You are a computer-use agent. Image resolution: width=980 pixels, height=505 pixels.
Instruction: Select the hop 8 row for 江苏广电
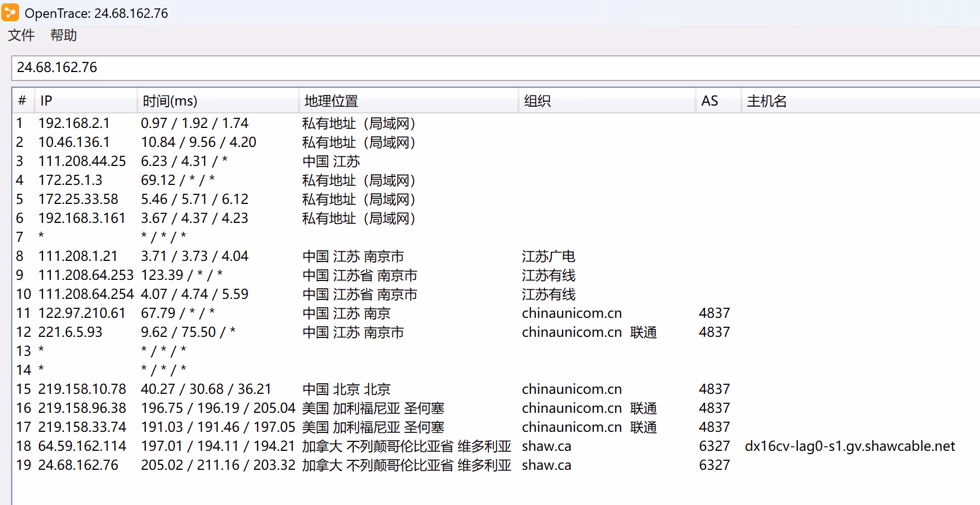pyautogui.click(x=548, y=256)
